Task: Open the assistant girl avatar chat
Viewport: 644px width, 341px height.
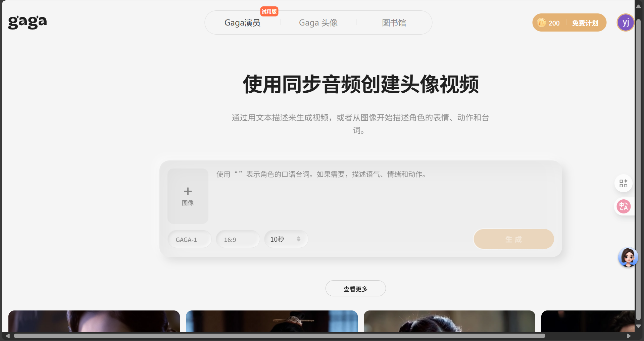Action: coord(628,257)
